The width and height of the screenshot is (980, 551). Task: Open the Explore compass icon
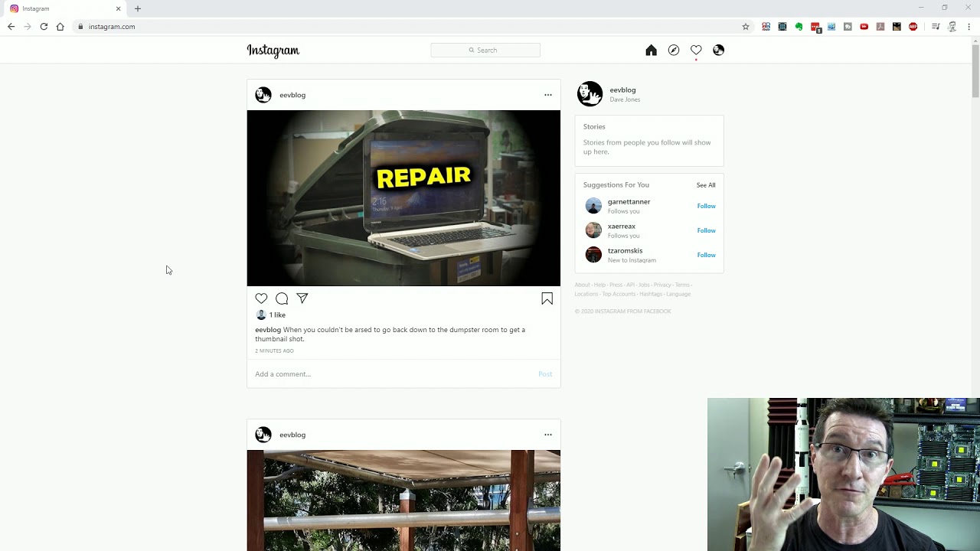pyautogui.click(x=674, y=50)
